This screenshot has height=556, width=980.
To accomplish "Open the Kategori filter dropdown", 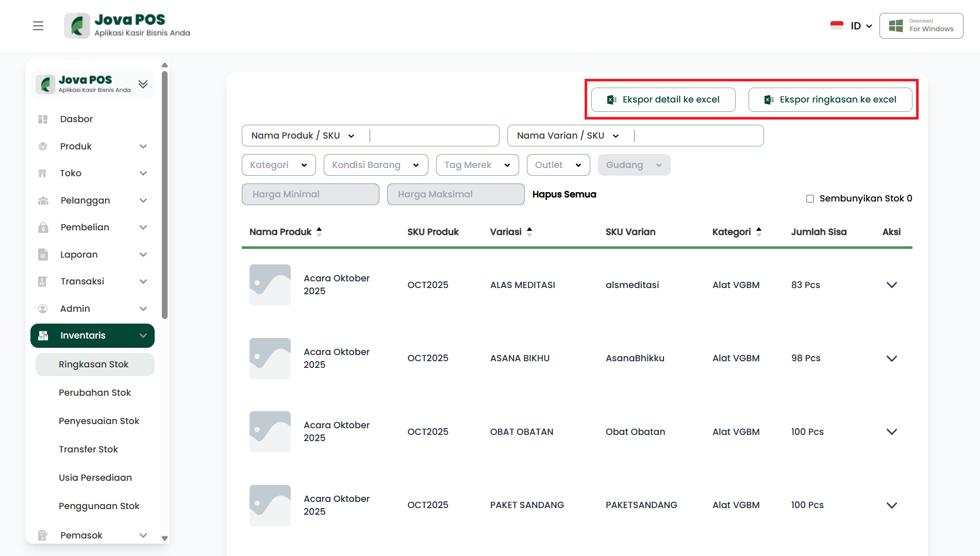I will coord(278,165).
